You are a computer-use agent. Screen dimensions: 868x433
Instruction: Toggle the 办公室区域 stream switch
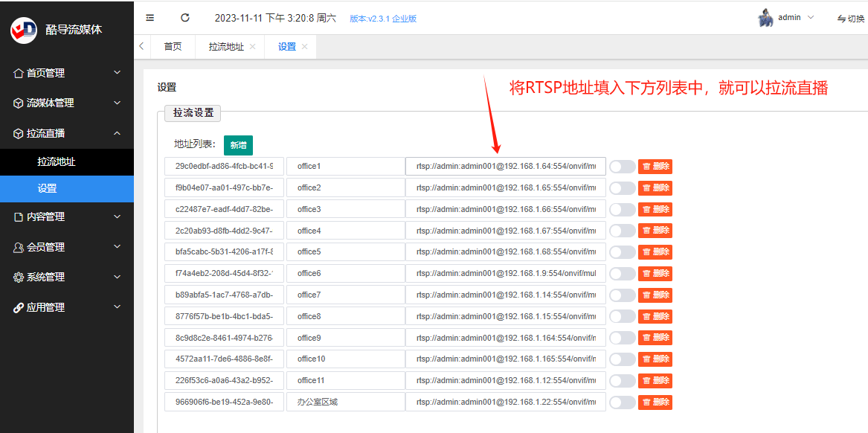tap(623, 402)
